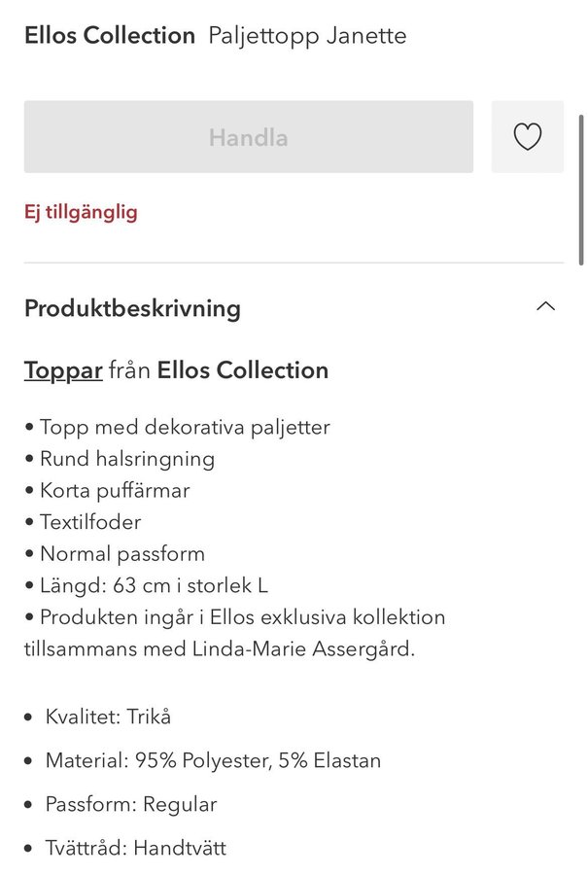588x875 pixels.
Task: Click 'Material: 95% Polyester, 5% Elastan' item
Action: tap(213, 760)
